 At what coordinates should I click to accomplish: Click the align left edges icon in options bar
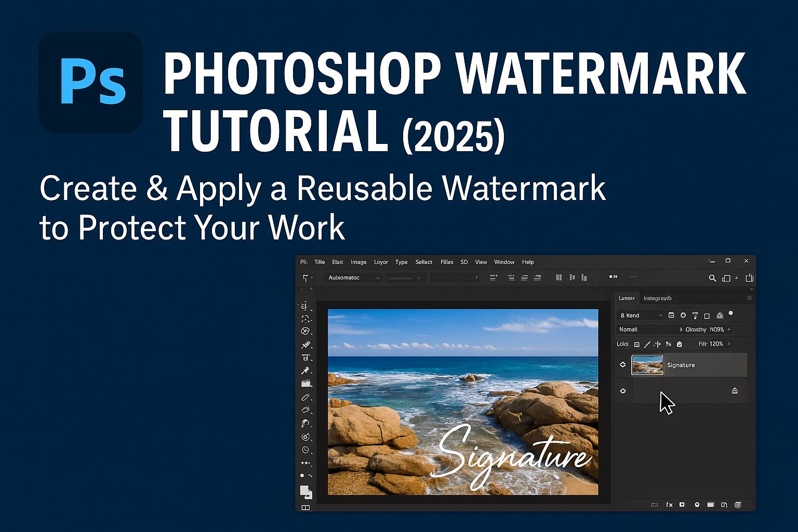493,278
